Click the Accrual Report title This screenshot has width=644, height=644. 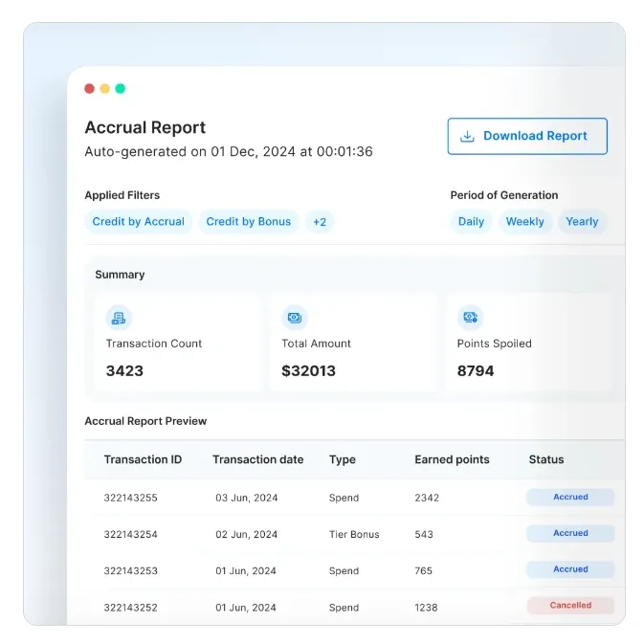[x=145, y=127]
